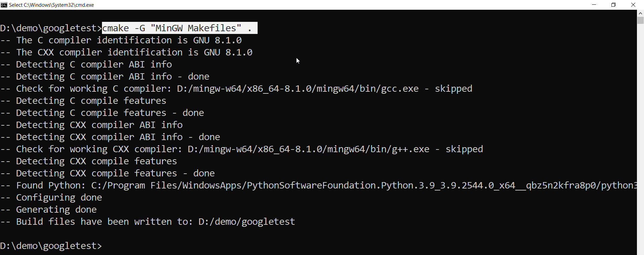Click the g++.exe compiler path text
Screen dimensions: 644x255
(309, 149)
